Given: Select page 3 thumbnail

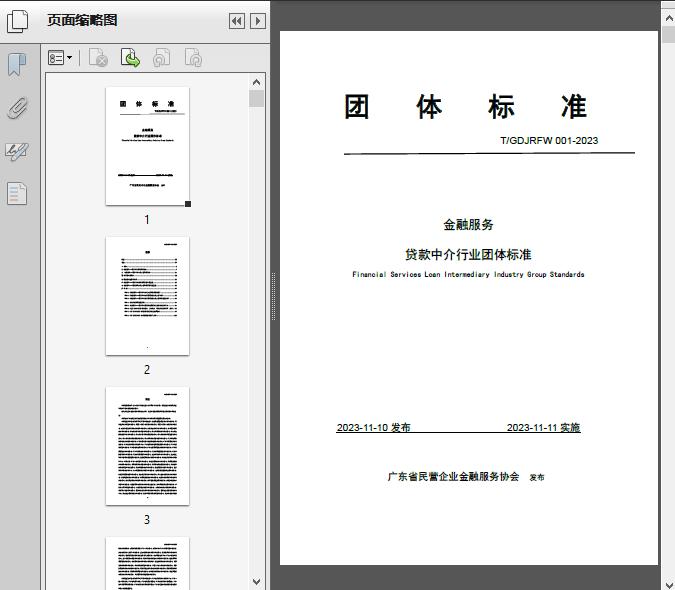Looking at the screenshot, I should [x=147, y=446].
